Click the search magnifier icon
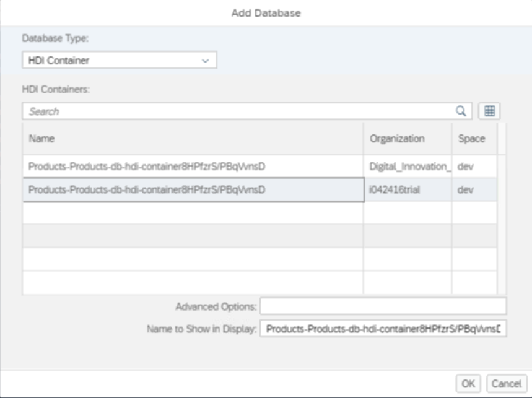Screen dimensions: 532x398 [461, 111]
